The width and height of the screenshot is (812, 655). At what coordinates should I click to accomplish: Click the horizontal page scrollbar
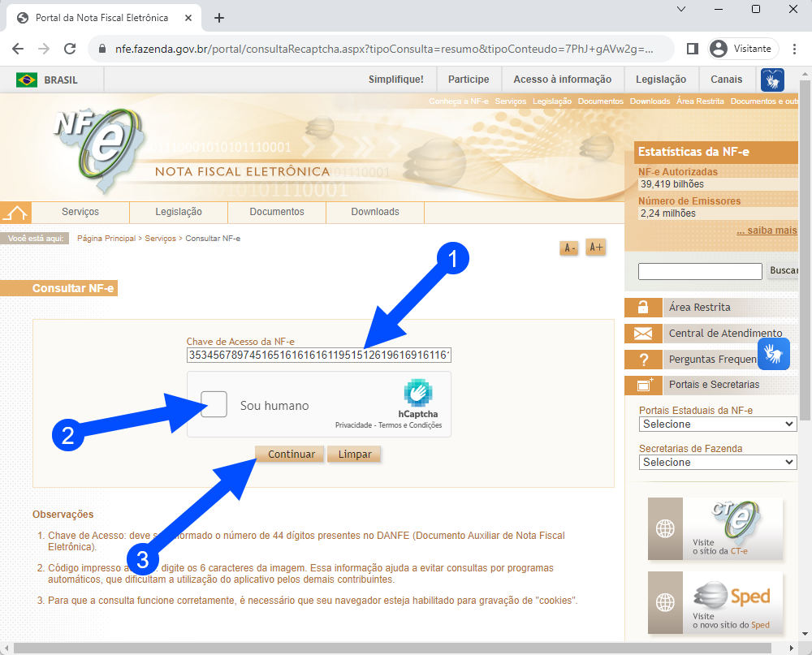392,649
